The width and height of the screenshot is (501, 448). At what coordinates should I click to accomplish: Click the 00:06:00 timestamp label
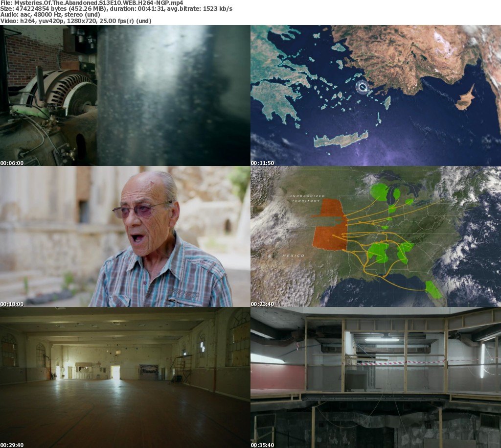tap(12, 163)
